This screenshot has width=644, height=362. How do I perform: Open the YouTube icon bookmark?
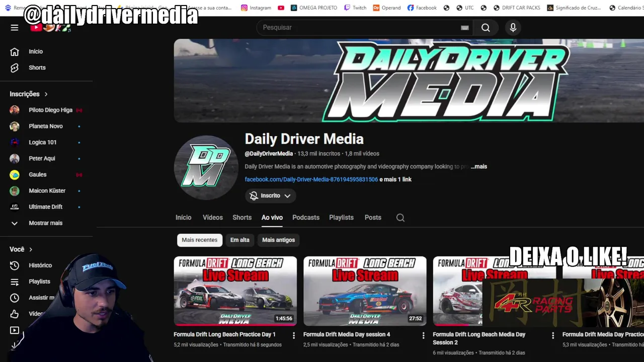click(281, 8)
